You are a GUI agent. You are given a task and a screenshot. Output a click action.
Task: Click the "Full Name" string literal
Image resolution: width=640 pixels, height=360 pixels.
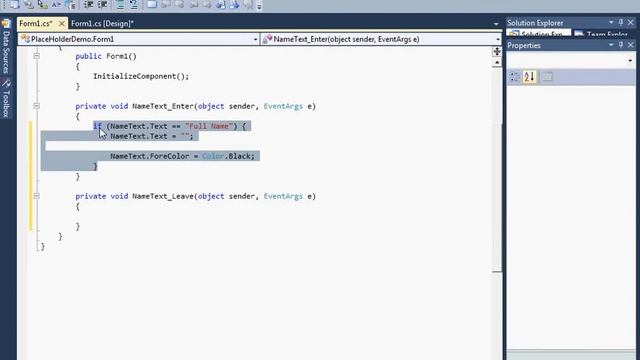point(209,126)
